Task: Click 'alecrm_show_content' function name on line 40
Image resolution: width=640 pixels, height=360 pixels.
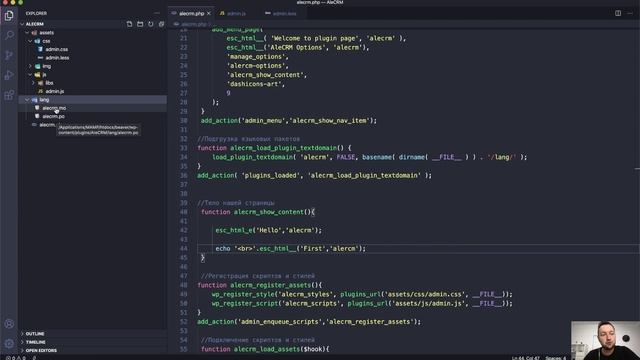Action: 269,212
